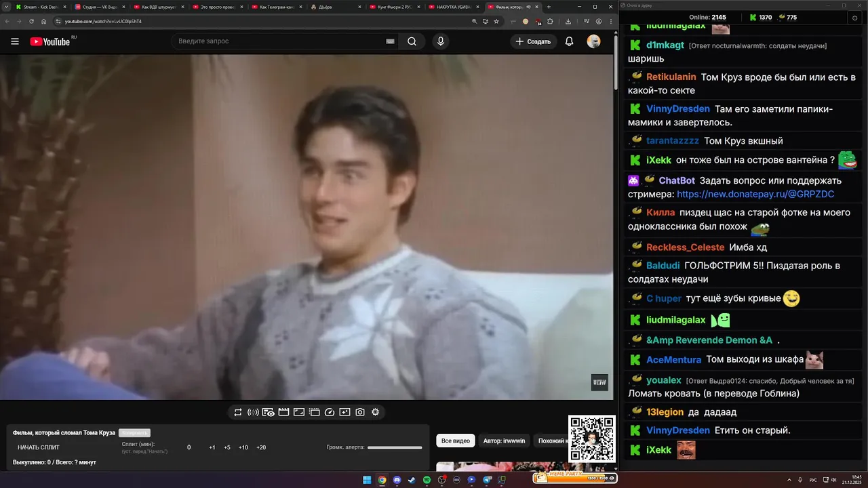Open Discord from the taskbar
The image size is (868, 488).
[x=397, y=480]
